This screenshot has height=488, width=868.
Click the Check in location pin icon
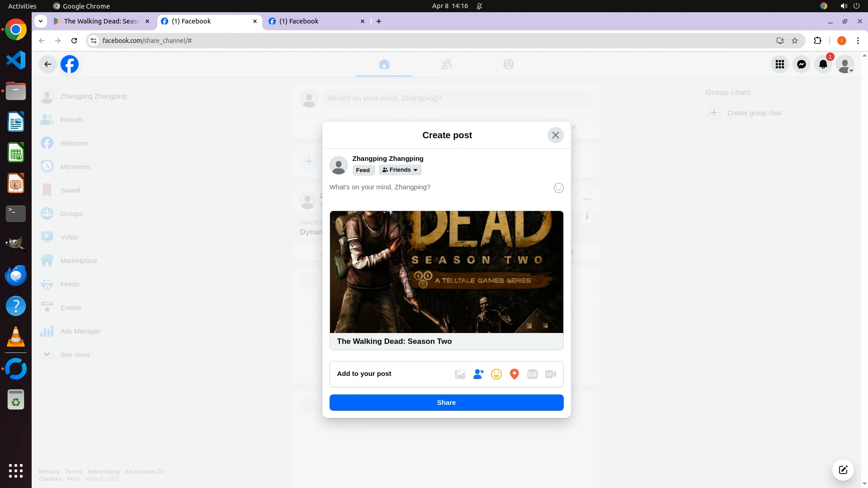514,374
